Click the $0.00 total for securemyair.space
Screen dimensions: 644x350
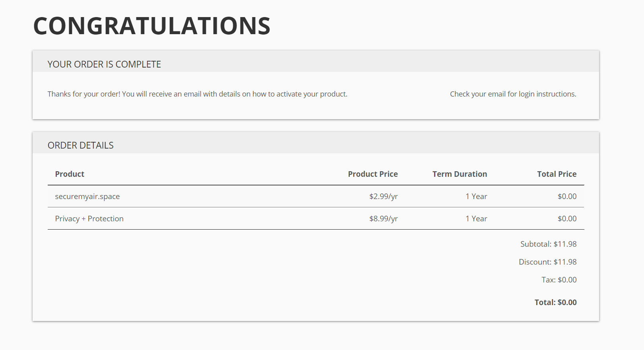point(567,196)
